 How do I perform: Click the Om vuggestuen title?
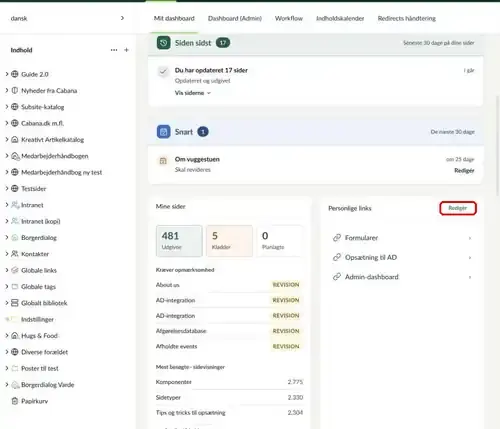point(197,159)
